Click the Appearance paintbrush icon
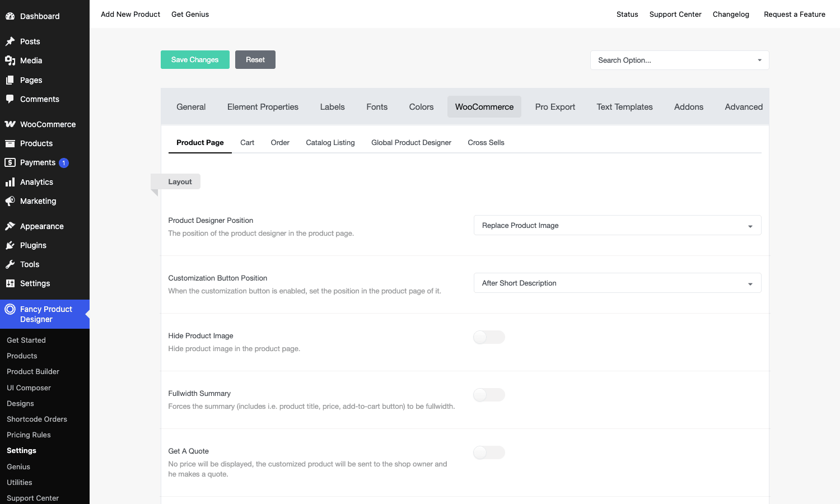This screenshot has width=840, height=504. pos(10,226)
